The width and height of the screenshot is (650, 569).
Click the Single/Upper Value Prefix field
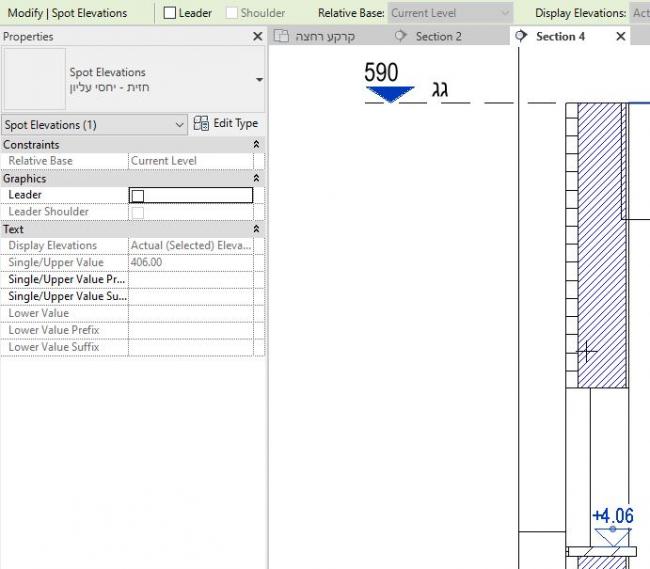(x=190, y=279)
